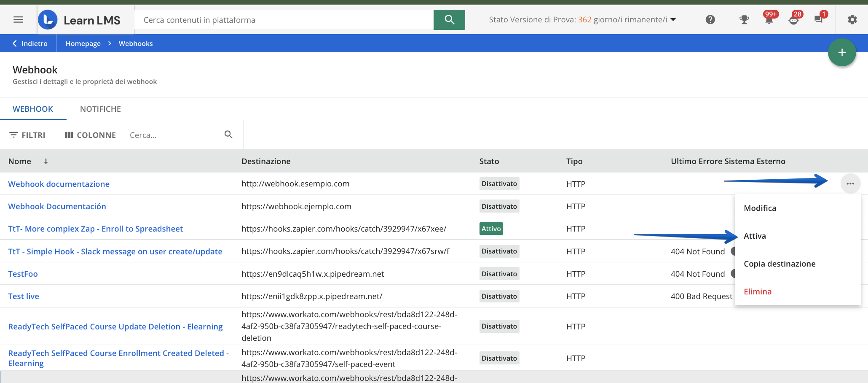Viewport: 868px width, 383px height.
Task: Open the Test live webhook link
Action: [24, 296]
